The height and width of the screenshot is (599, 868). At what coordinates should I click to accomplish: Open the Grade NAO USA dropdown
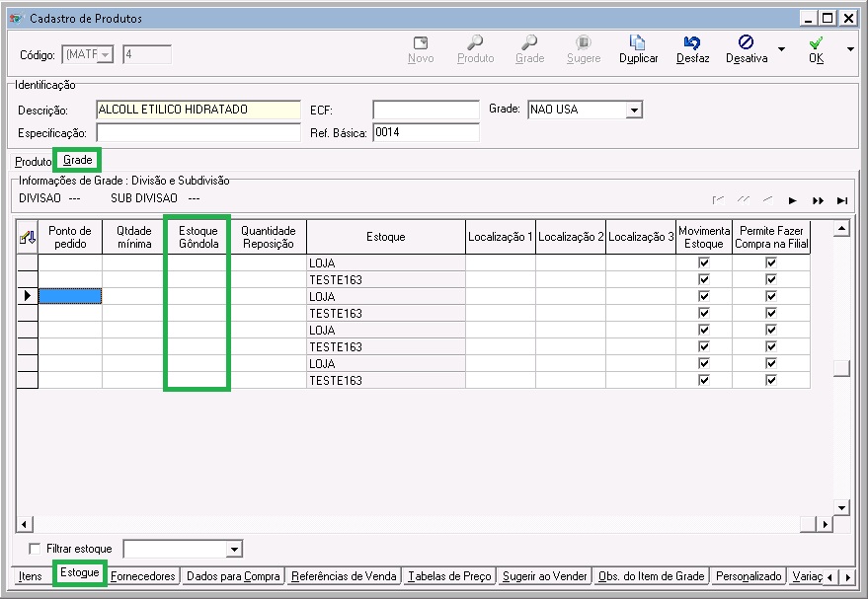click(x=634, y=111)
